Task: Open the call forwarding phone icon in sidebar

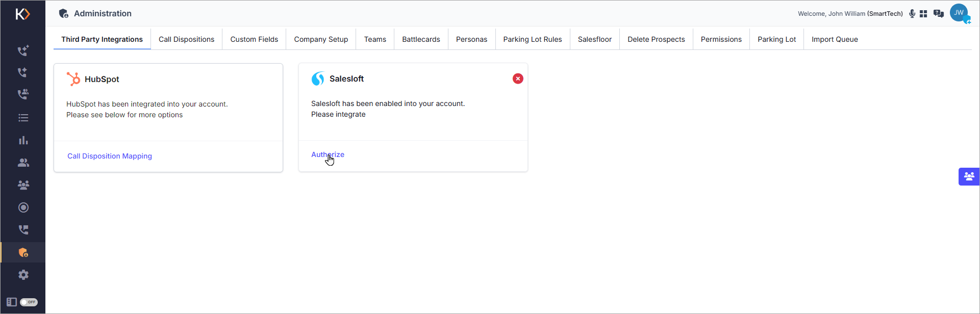Action: (23, 230)
